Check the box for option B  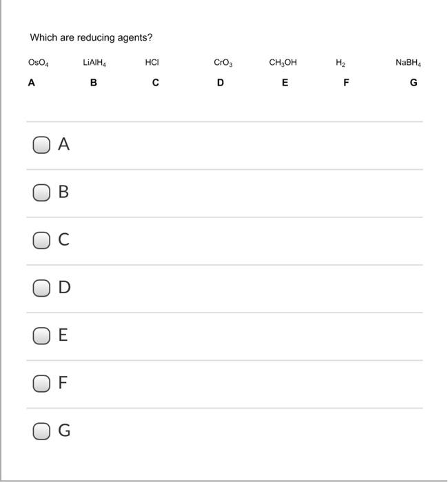pos(41,193)
